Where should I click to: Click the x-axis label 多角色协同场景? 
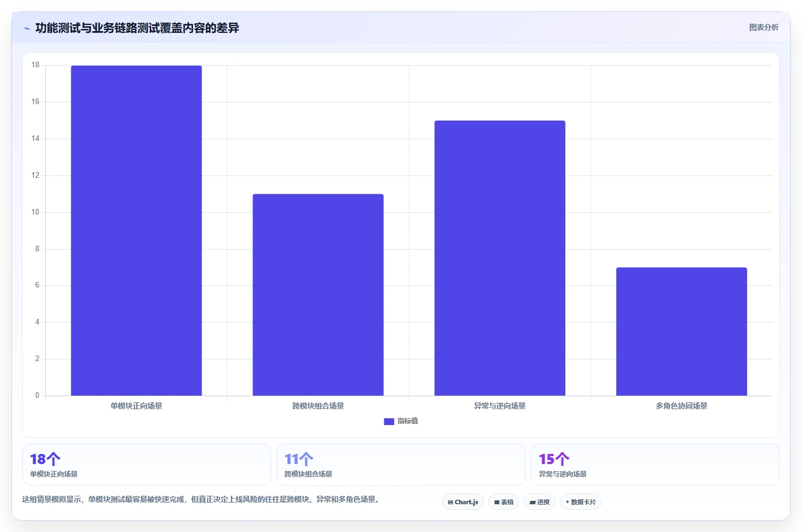click(x=681, y=406)
